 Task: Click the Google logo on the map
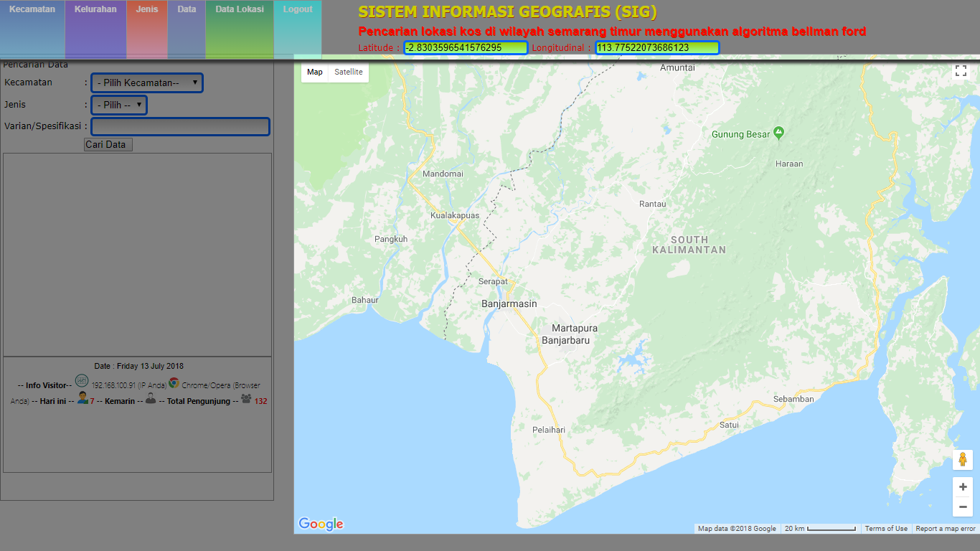[321, 524]
